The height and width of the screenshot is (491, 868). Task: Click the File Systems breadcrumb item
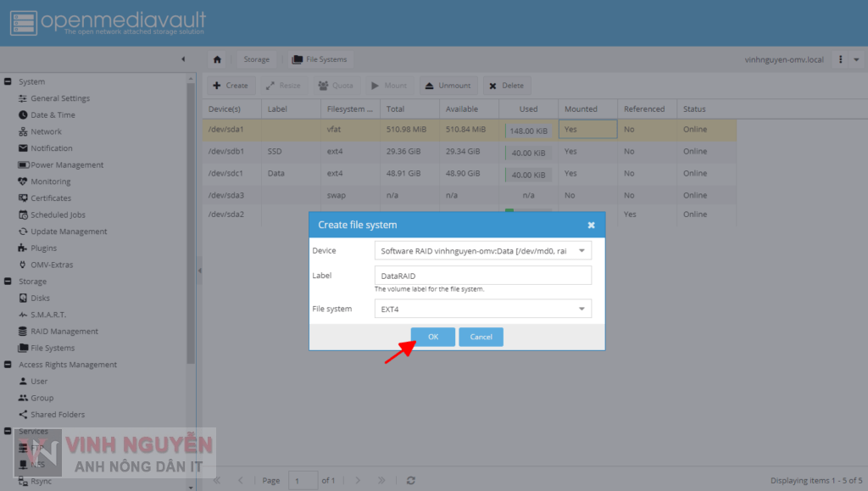pyautogui.click(x=320, y=59)
